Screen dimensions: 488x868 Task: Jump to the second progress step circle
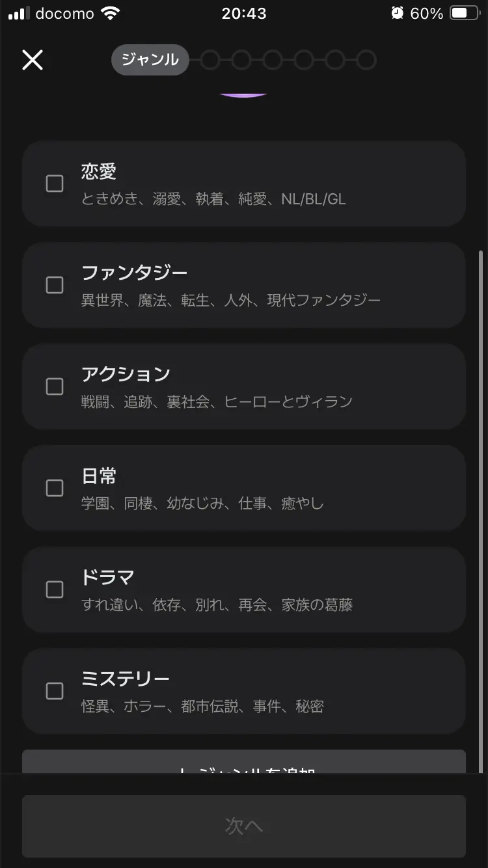coord(210,60)
